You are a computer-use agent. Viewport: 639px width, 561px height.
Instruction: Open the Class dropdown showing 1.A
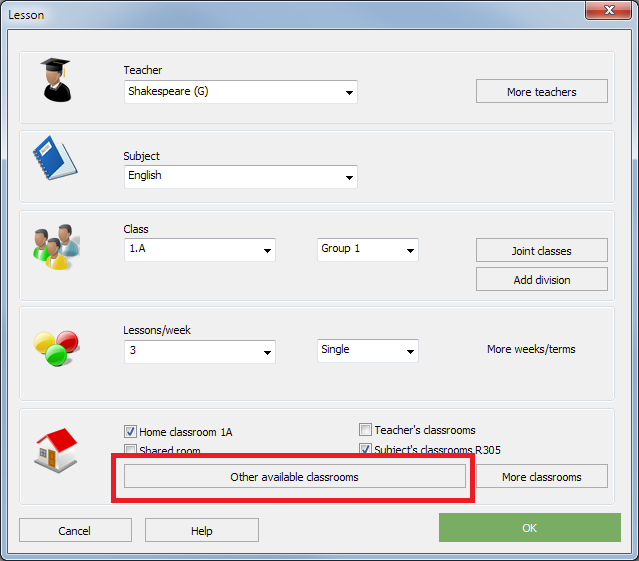pyautogui.click(x=267, y=250)
